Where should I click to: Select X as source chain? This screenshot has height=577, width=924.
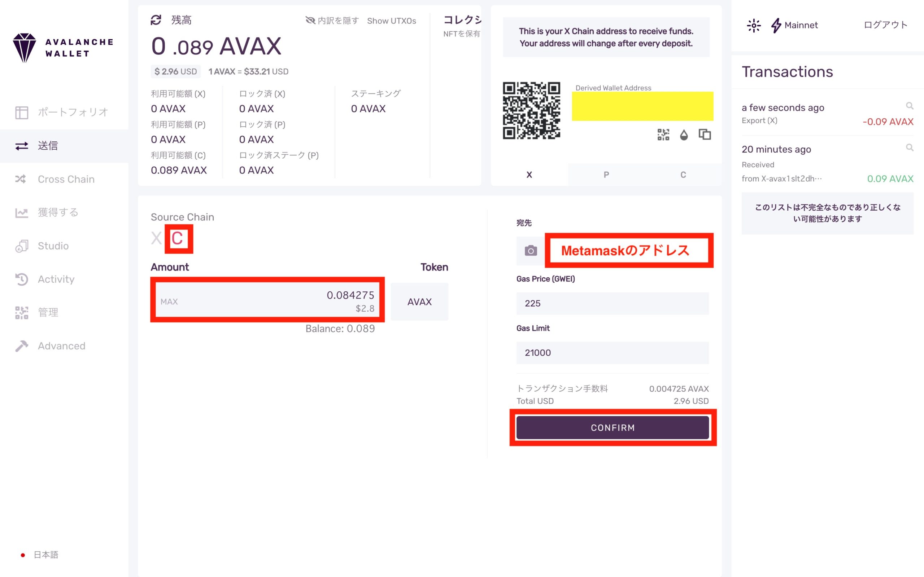coord(156,238)
